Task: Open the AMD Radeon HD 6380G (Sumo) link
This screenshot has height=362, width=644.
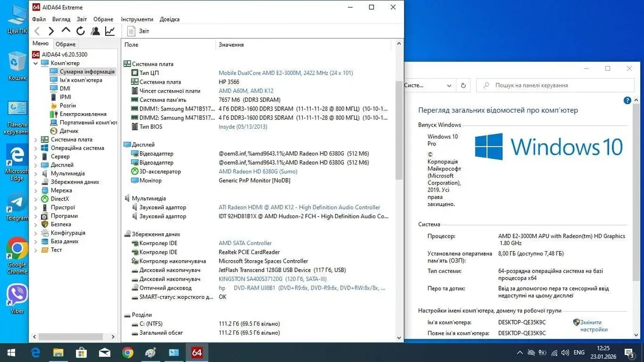Action: (258, 172)
